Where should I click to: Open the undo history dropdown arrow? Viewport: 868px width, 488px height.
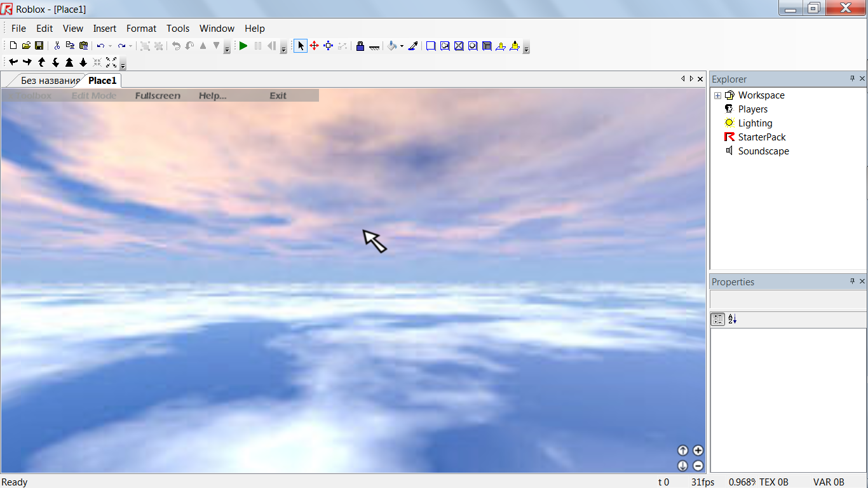110,46
